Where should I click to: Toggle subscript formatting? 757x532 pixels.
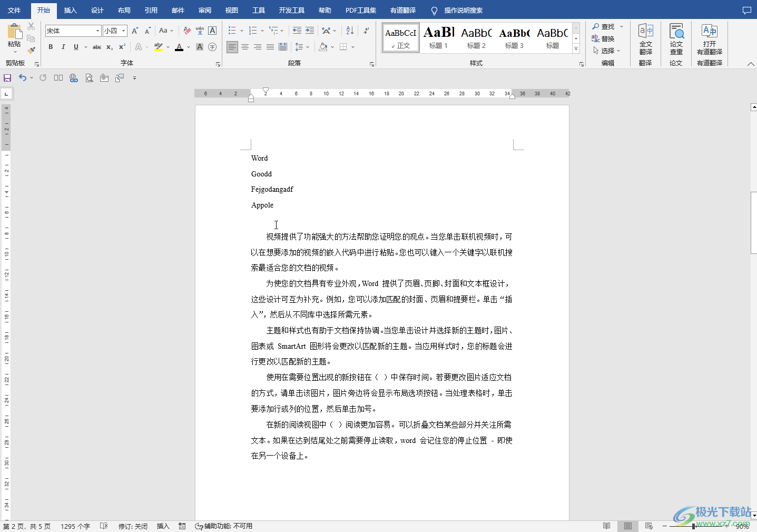click(x=110, y=47)
